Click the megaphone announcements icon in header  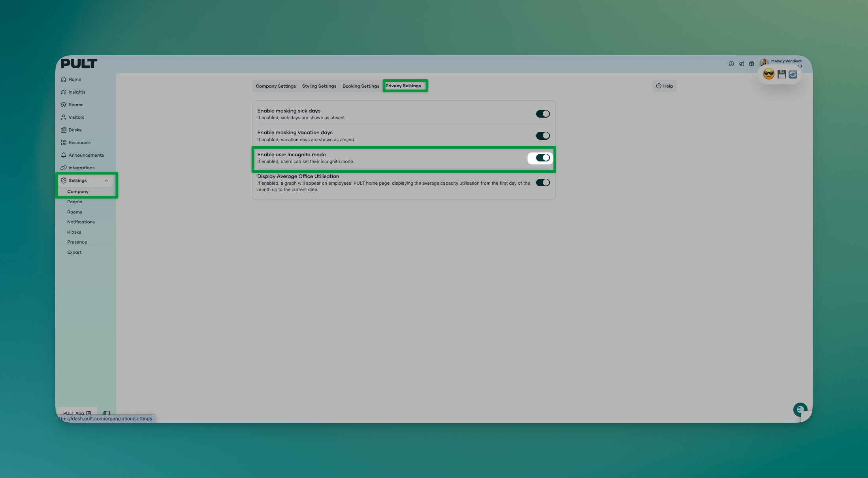tap(742, 64)
